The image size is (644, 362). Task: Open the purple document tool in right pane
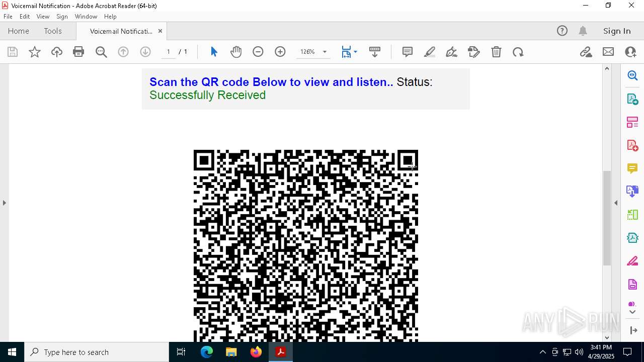(x=632, y=284)
